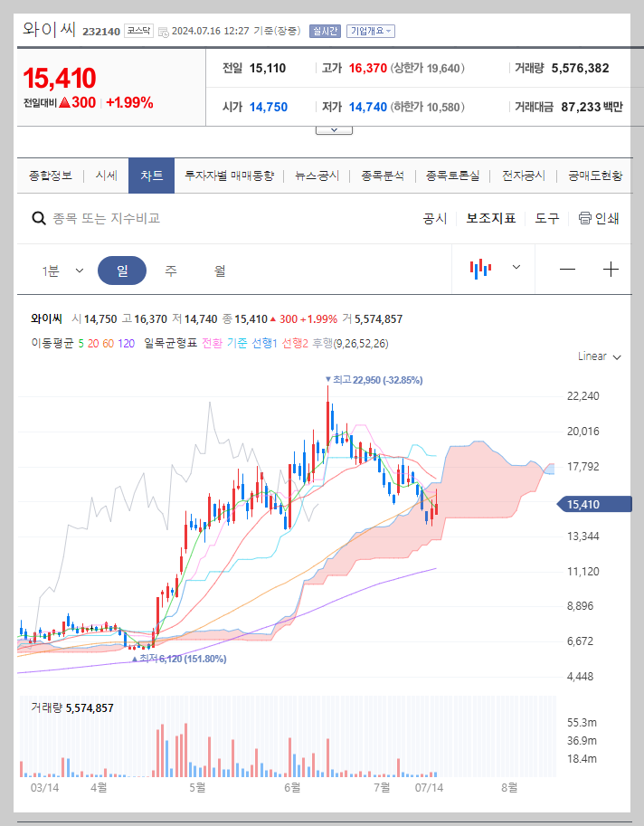Viewport: 644px width, 826px height.
Task: Switch chart period to 월 monthly
Action: pos(221,270)
